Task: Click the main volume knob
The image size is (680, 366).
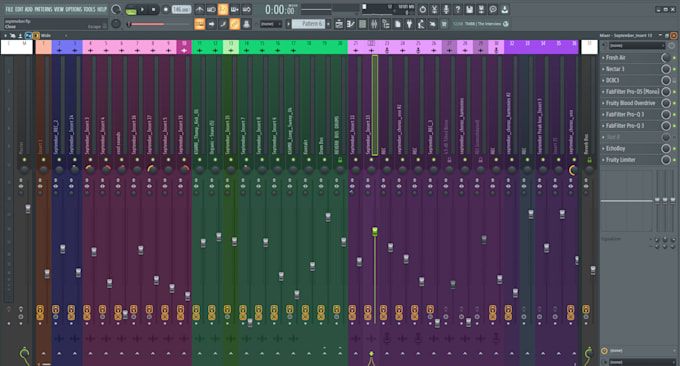Action: pyautogui.click(x=116, y=9)
